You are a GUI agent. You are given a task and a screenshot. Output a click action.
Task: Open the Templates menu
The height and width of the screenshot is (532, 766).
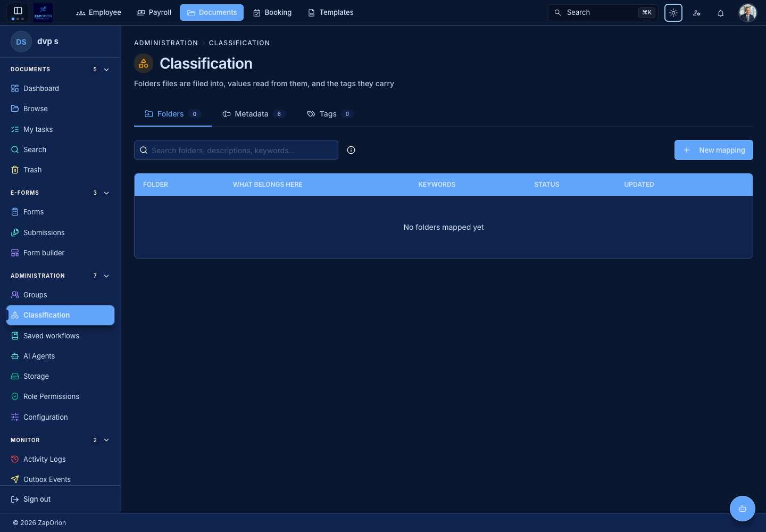(x=330, y=12)
